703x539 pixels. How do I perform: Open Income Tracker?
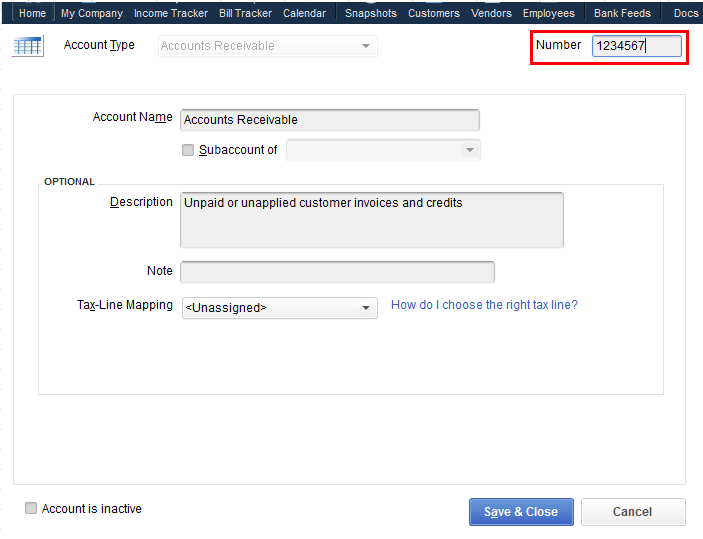coord(171,13)
